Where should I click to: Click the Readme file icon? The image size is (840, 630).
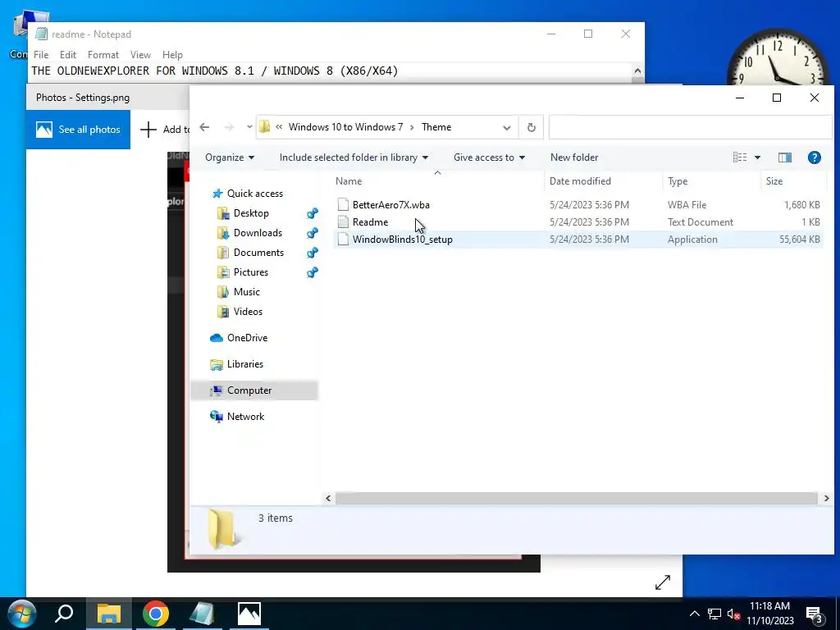click(x=343, y=221)
